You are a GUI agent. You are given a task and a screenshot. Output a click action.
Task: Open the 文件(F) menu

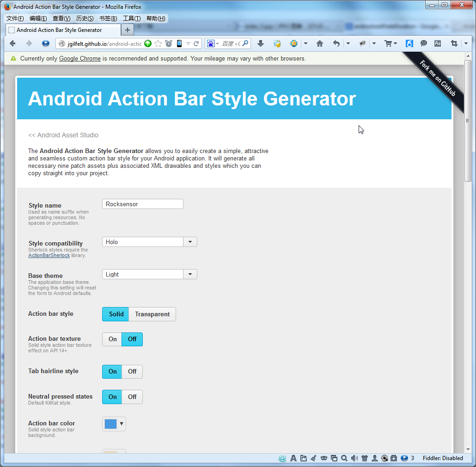click(15, 18)
